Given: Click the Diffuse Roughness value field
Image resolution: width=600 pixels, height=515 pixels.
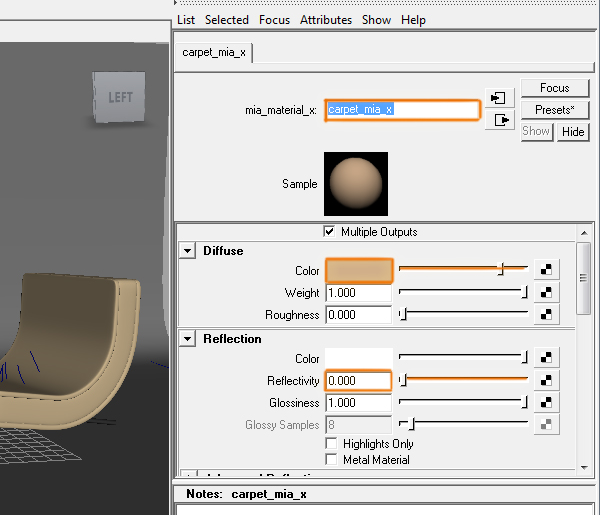Looking at the screenshot, I should click(359, 315).
